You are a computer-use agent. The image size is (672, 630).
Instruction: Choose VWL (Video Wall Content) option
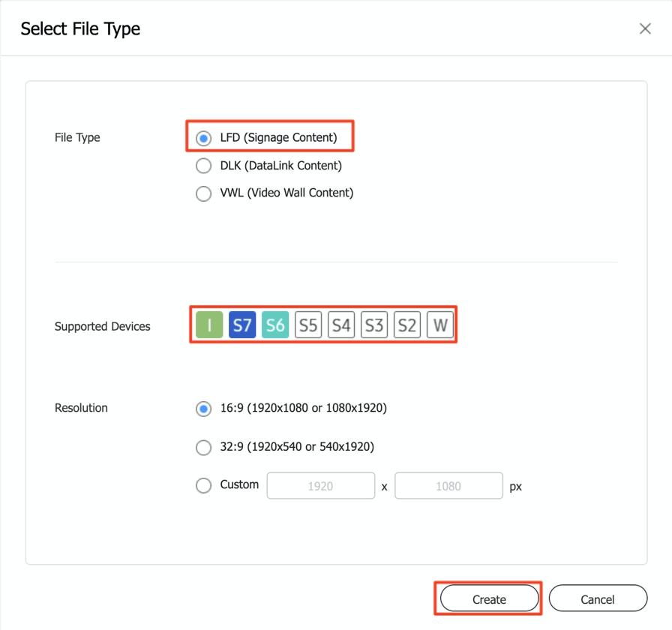203,193
